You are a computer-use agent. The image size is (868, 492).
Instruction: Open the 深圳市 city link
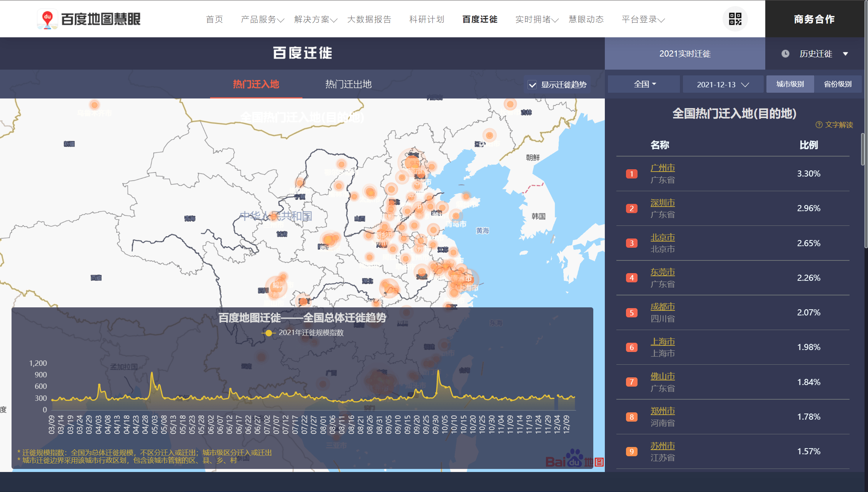(x=663, y=203)
